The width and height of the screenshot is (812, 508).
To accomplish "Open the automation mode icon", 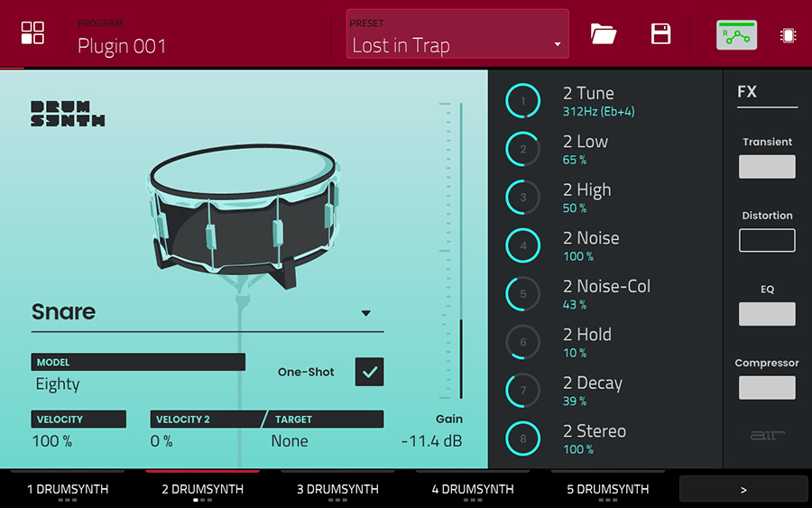I will (x=736, y=34).
